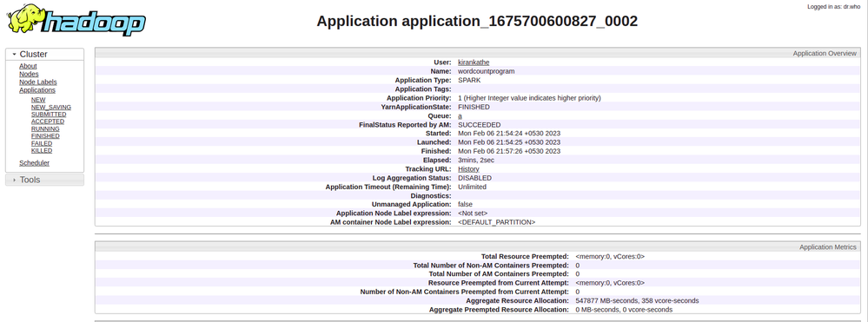Show NEW_SAVING applications
Viewport: 868px width, 322px height.
(51, 108)
